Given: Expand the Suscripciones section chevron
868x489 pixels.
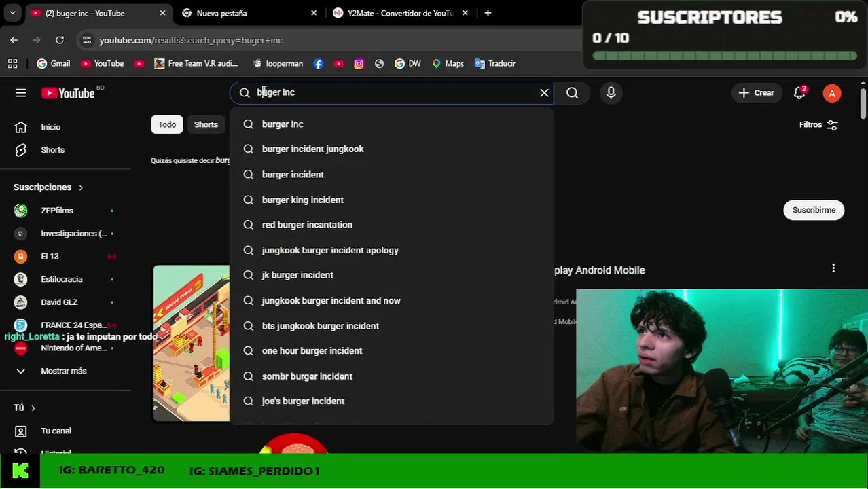Looking at the screenshot, I should click(81, 187).
